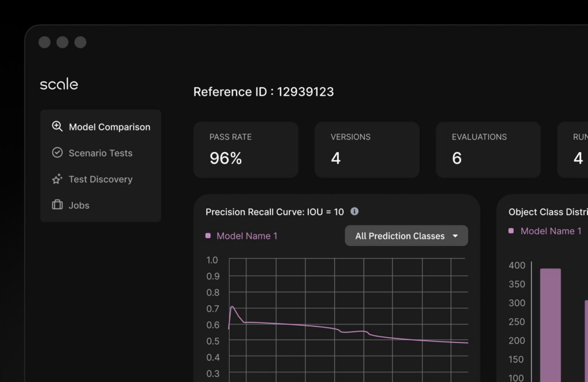Click the Scenario Tests checkmark icon

pos(57,153)
